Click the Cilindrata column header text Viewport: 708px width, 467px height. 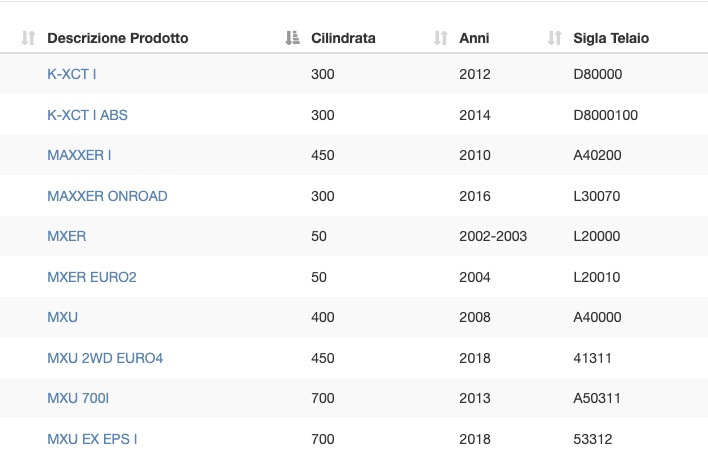(x=343, y=38)
